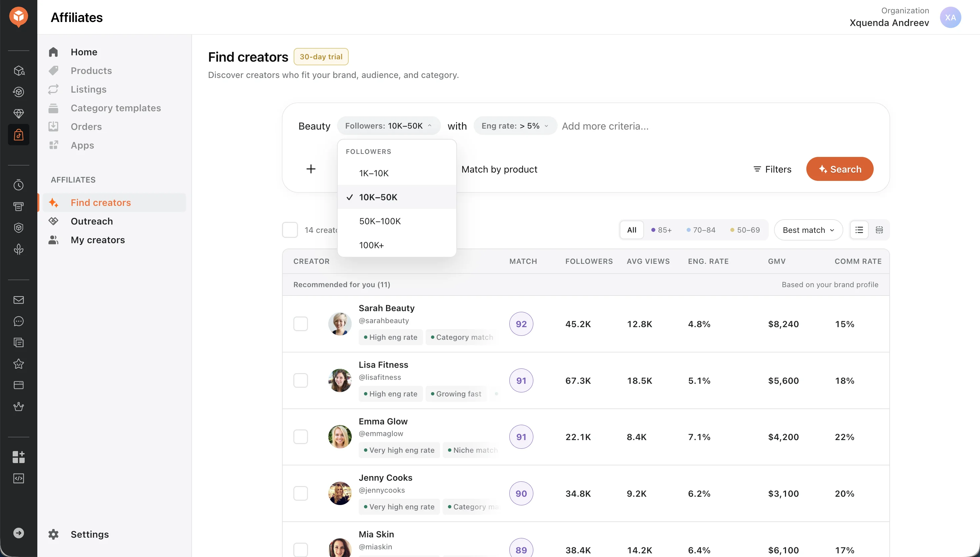Click the arrow expand icon at the rail bottom

[x=18, y=533]
